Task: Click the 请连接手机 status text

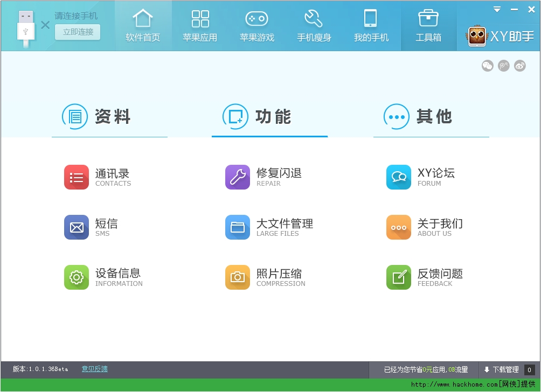Action: pos(76,16)
